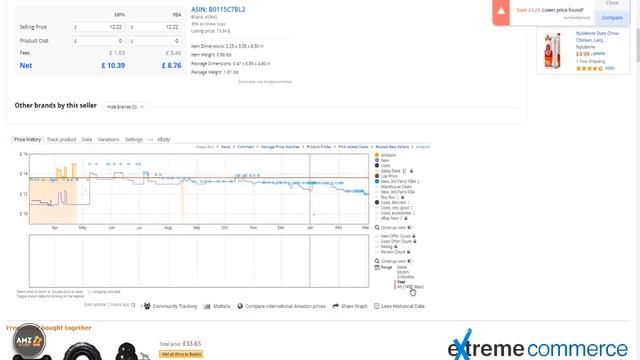Click magnifier icon of upper Close-up view
Screen dimensions: 640x360
click(377, 228)
